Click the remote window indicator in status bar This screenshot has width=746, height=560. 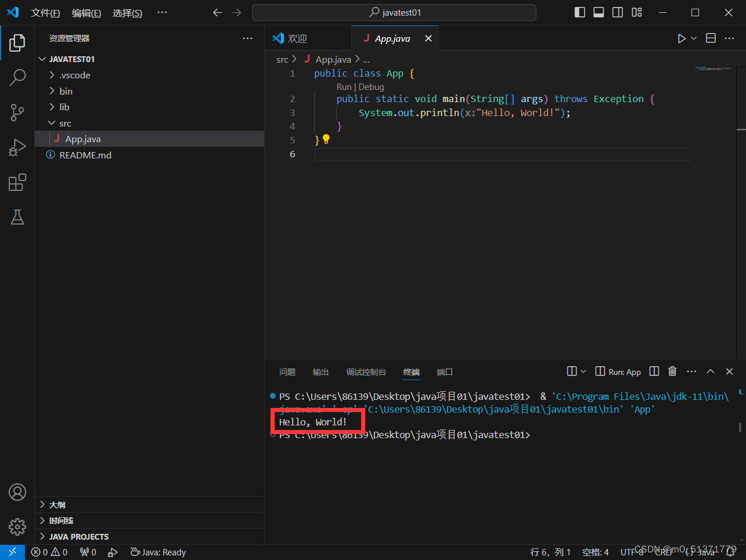click(12, 552)
